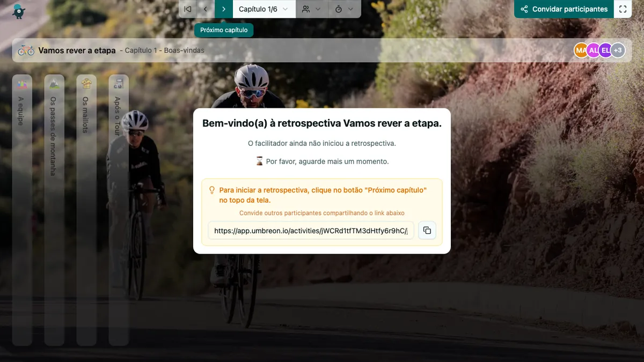
Task: Click the mascot logo icon
Action: point(19,11)
